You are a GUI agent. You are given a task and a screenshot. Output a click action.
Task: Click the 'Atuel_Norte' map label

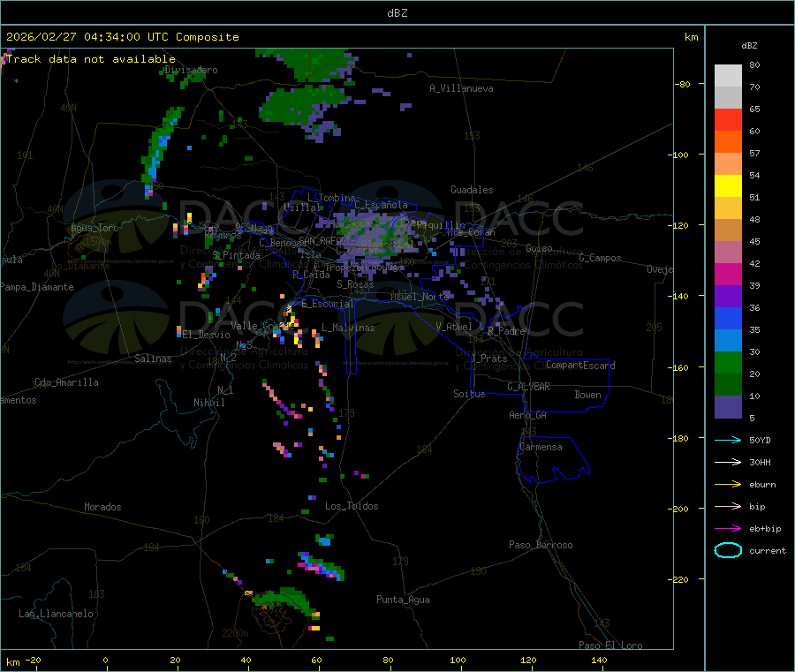(x=420, y=297)
